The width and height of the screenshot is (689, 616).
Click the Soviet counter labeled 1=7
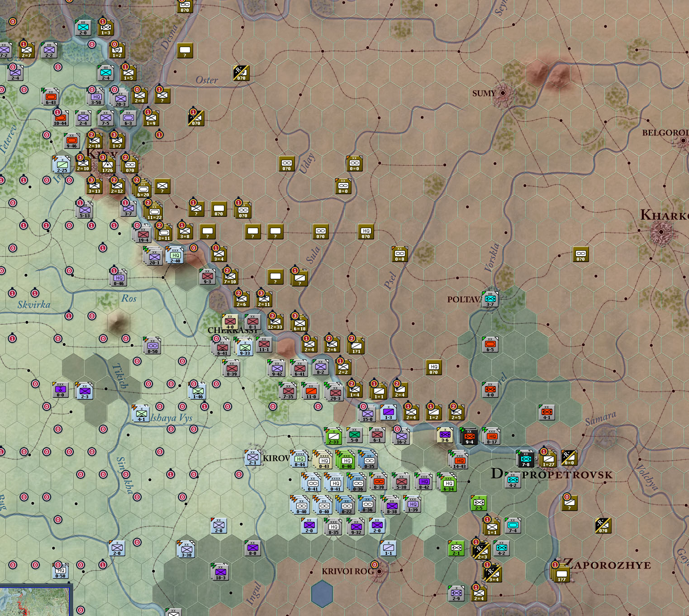coord(117,141)
